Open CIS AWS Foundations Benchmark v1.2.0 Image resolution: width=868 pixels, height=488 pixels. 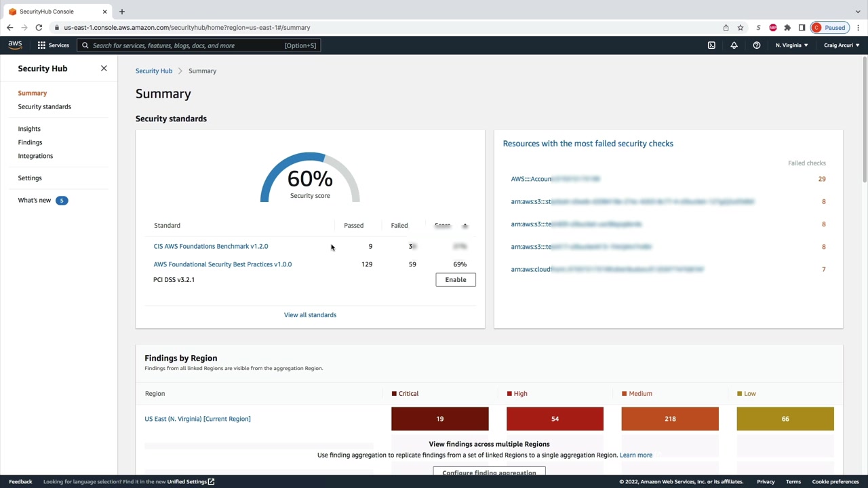tap(211, 247)
